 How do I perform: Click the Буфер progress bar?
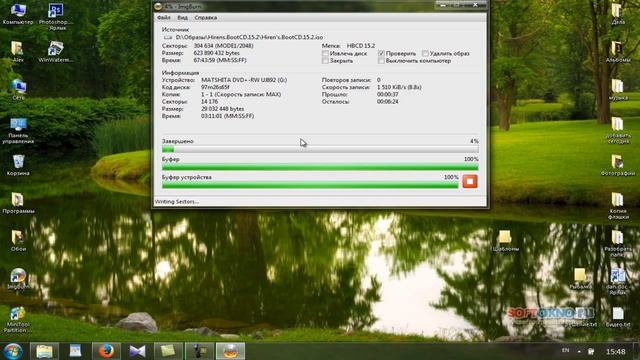pos(320,167)
